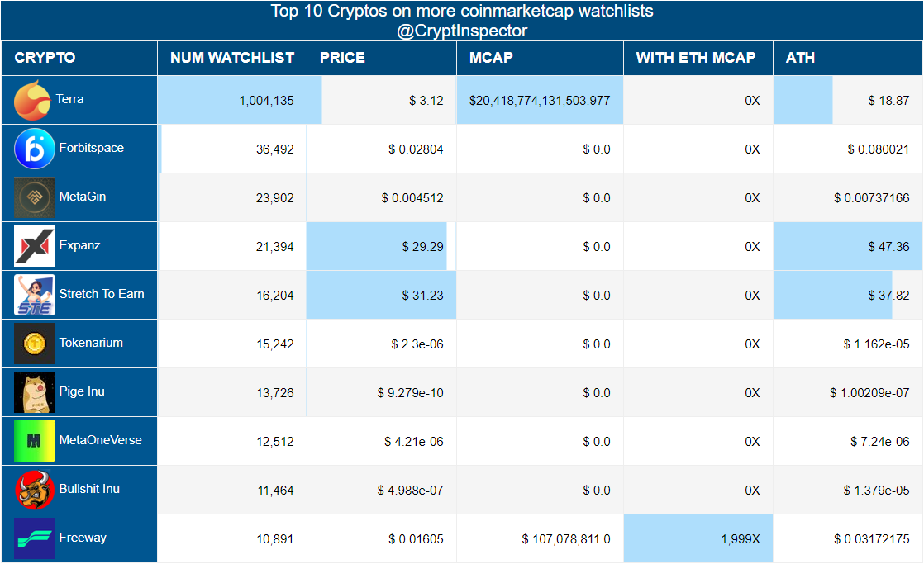This screenshot has width=924, height=564.
Task: Click the Bullshit Inu bull logo
Action: pyautogui.click(x=34, y=490)
